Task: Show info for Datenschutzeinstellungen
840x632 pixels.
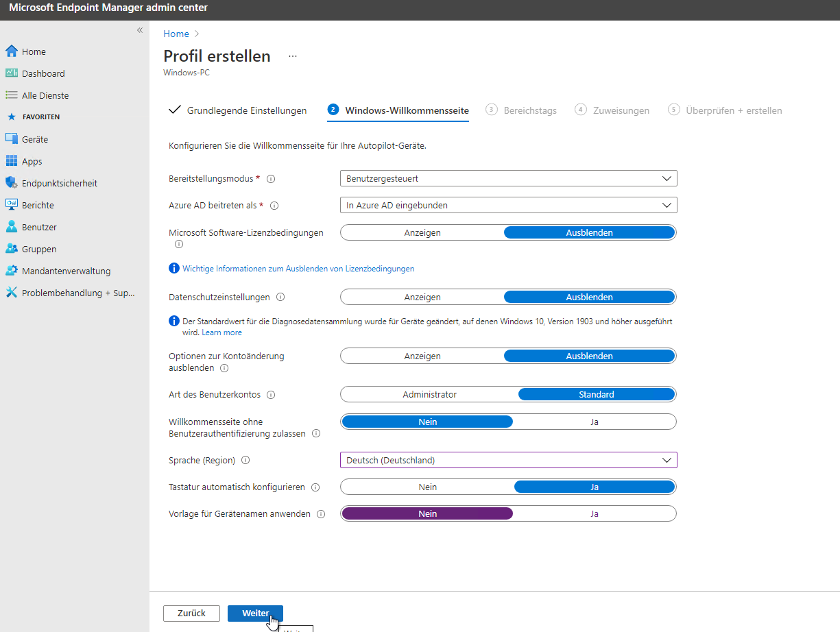Action: [280, 297]
